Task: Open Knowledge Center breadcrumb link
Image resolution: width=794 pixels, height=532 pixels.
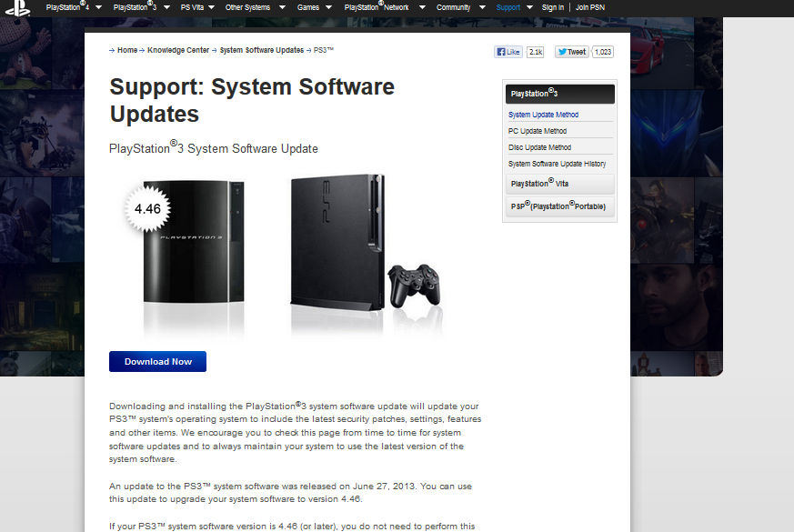Action: [178, 50]
